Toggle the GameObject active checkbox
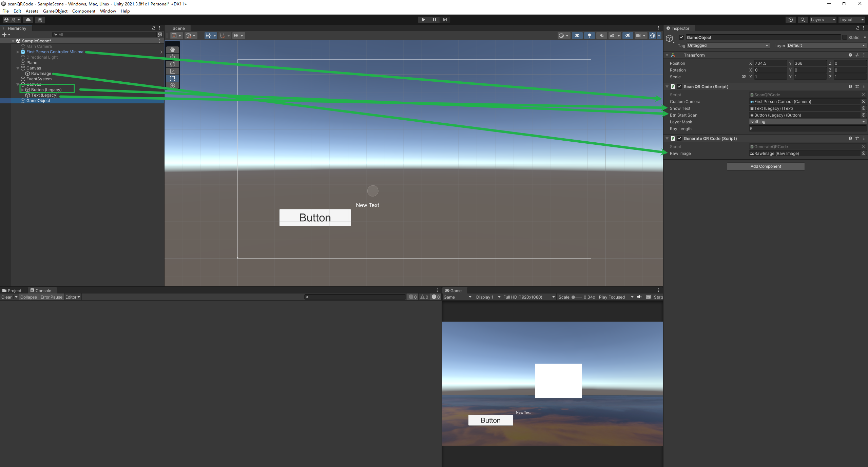 (681, 37)
